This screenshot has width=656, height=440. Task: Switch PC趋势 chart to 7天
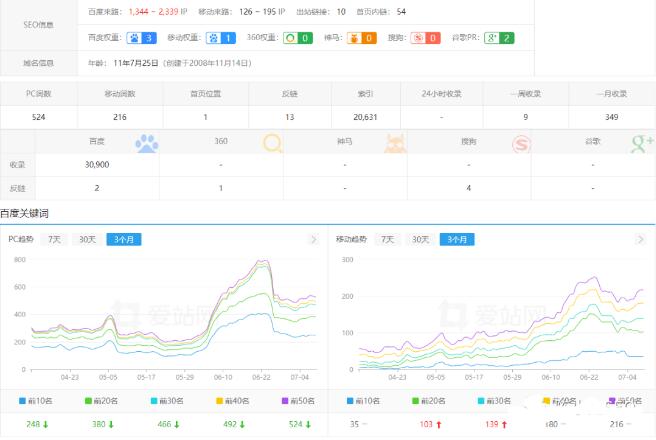click(x=54, y=240)
